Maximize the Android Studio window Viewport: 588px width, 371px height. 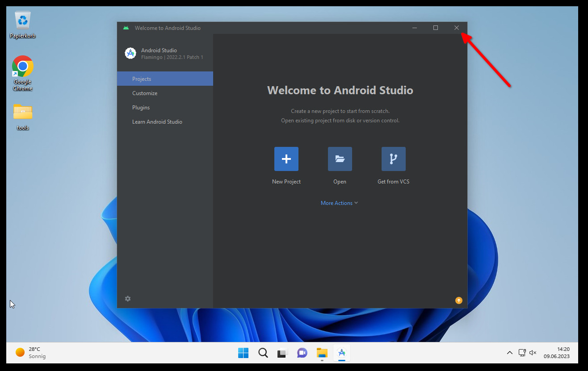tap(436, 28)
